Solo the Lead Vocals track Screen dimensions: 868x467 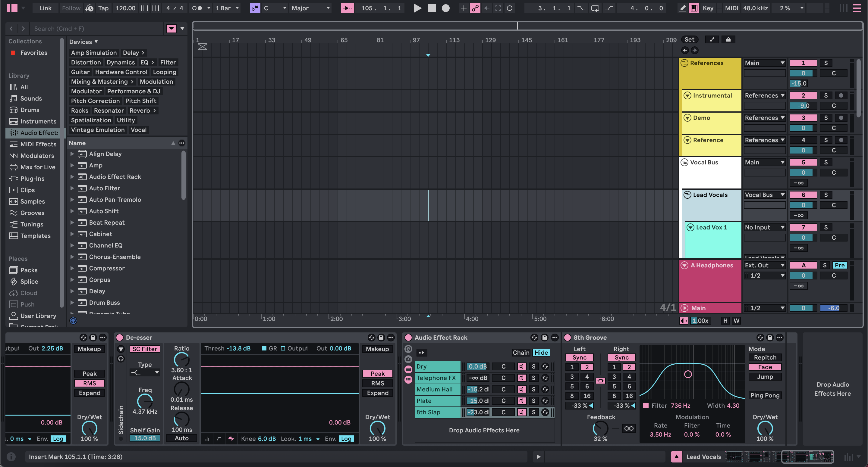click(x=826, y=195)
